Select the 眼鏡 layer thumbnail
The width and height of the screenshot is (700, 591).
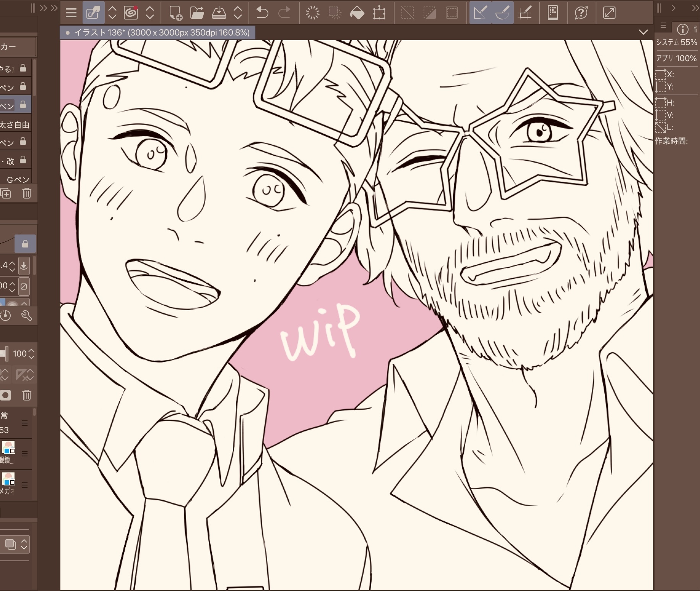point(8,448)
